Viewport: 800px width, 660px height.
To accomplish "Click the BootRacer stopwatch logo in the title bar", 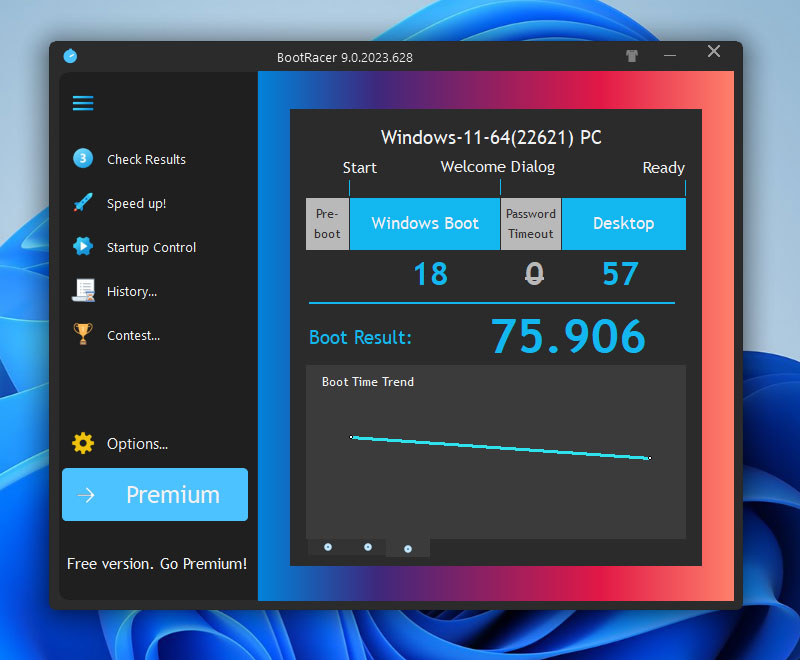I will pos(70,56).
